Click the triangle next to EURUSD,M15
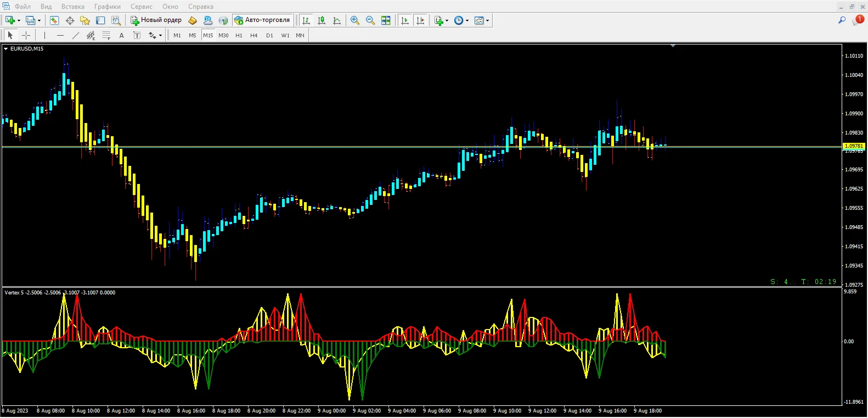Viewport: 868px width, 418px height. click(5, 49)
